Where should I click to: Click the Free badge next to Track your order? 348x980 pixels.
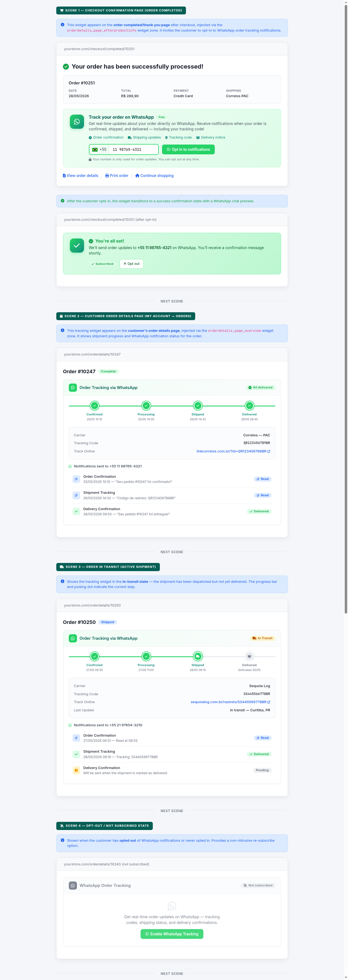162,117
